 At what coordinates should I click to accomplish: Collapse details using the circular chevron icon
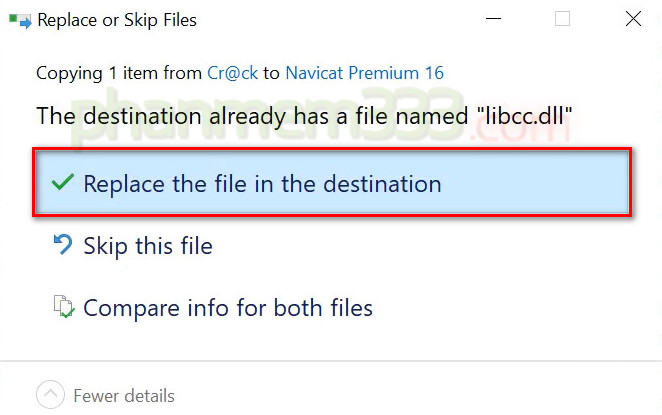pyautogui.click(x=50, y=395)
